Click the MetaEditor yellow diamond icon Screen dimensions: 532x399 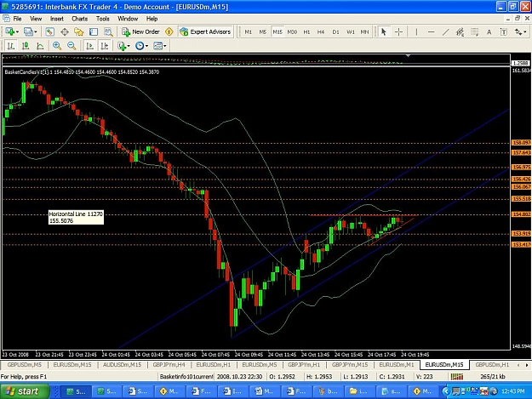[169, 31]
